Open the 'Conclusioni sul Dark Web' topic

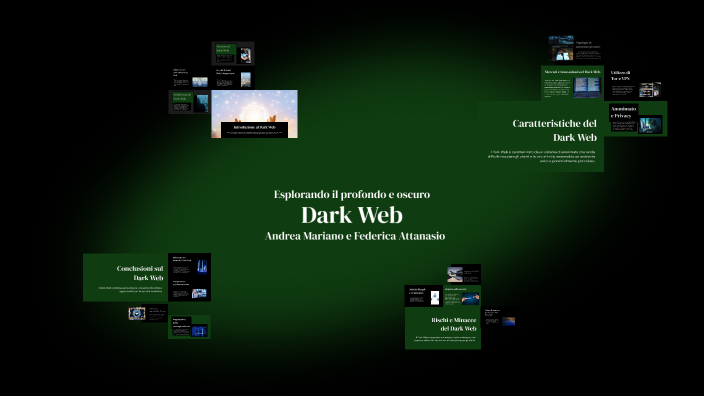[x=125, y=277]
